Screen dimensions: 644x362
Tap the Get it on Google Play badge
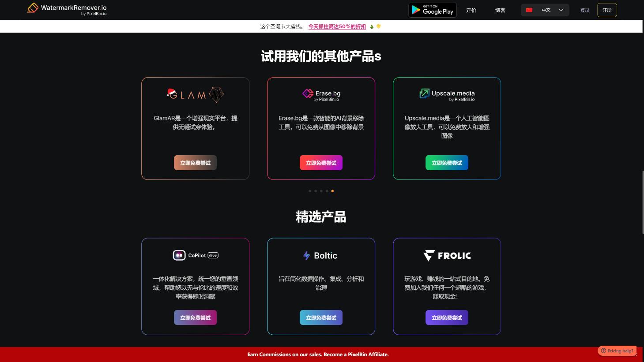[432, 10]
